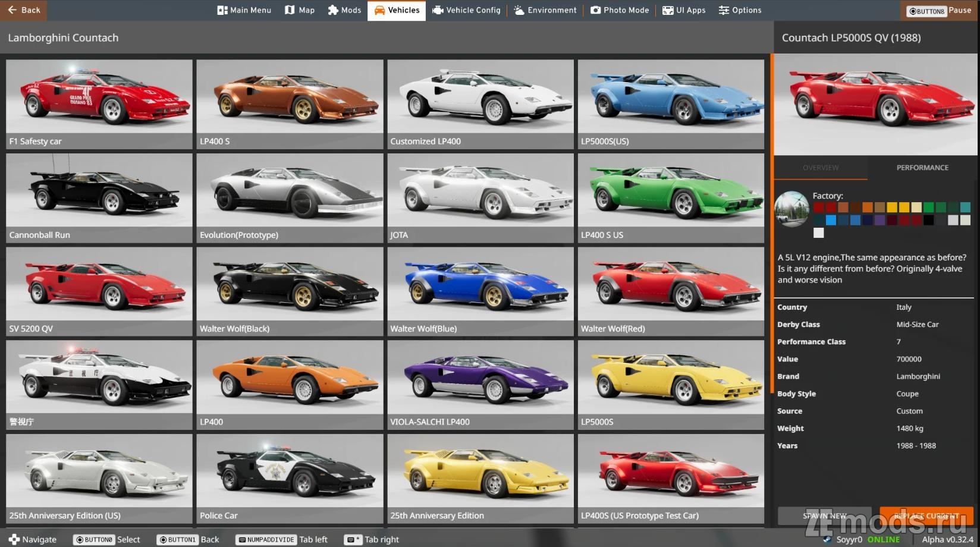Select the F1 Safesty car configuration
This screenshot has width=980, height=547.
(x=99, y=104)
